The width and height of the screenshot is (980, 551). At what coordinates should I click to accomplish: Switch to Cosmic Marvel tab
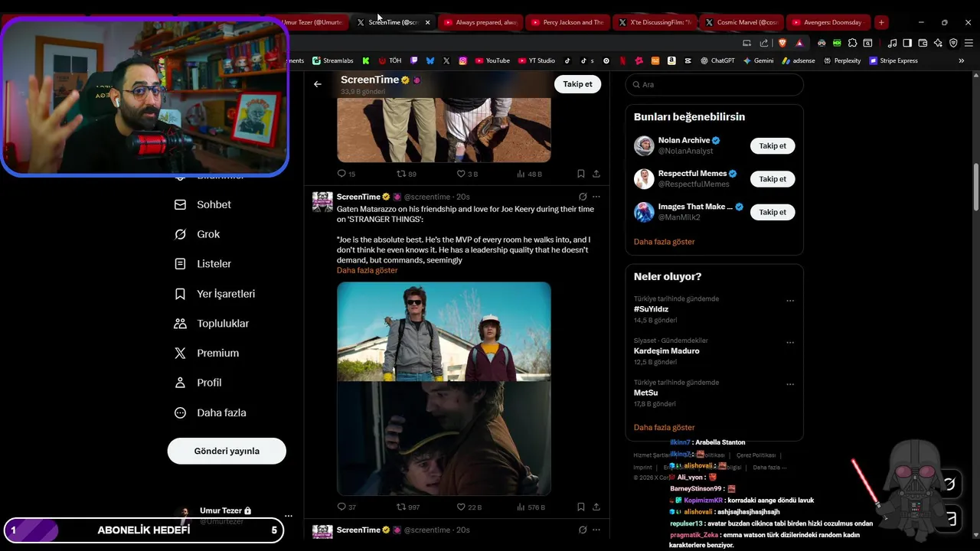(x=743, y=22)
